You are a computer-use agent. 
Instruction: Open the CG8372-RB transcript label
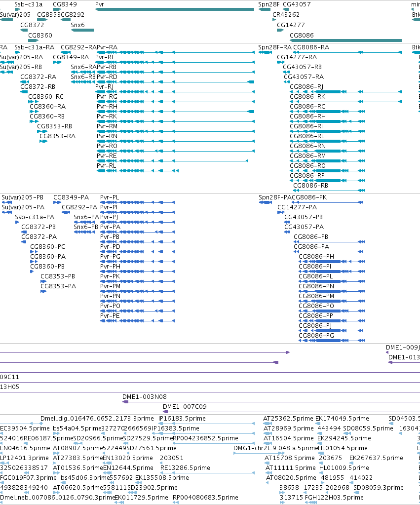click(38, 87)
